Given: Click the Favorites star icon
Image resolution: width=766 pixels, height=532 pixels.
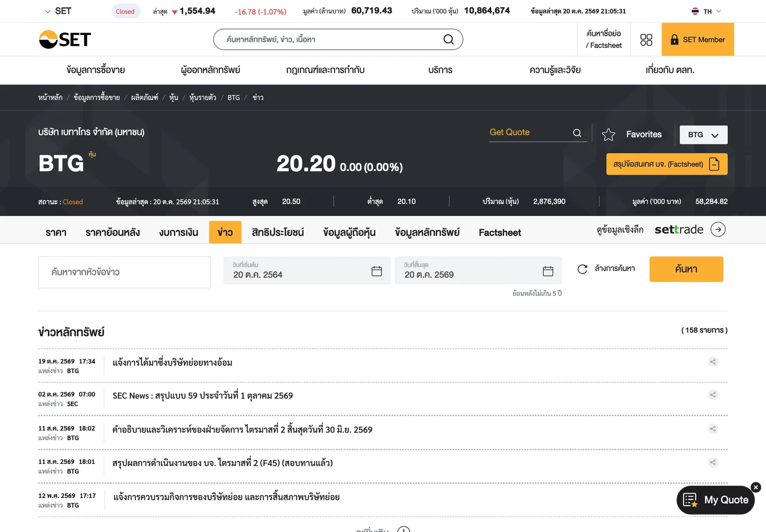Looking at the screenshot, I should point(608,135).
